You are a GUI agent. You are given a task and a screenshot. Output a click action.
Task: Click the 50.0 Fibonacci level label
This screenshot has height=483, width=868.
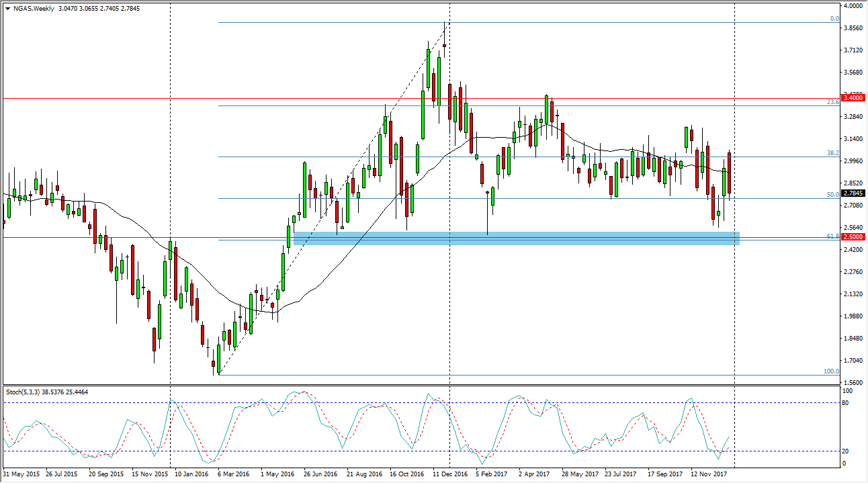(833, 195)
